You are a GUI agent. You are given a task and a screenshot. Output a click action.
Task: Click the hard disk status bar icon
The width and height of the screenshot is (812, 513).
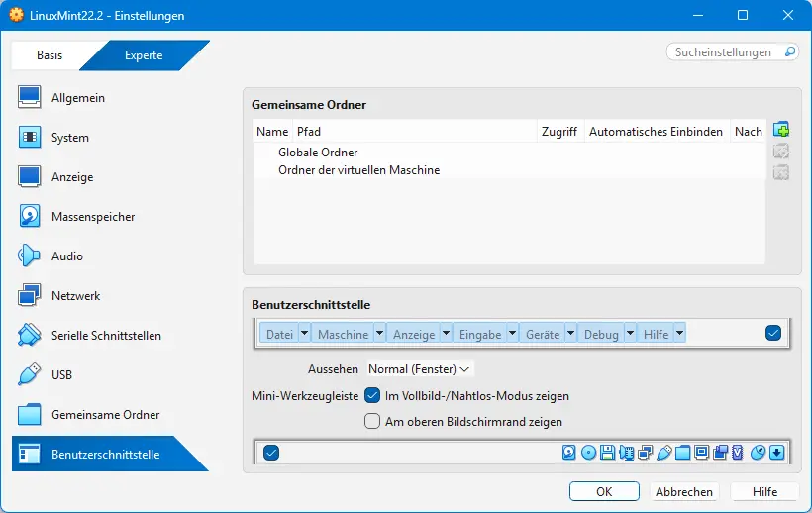tap(569, 453)
